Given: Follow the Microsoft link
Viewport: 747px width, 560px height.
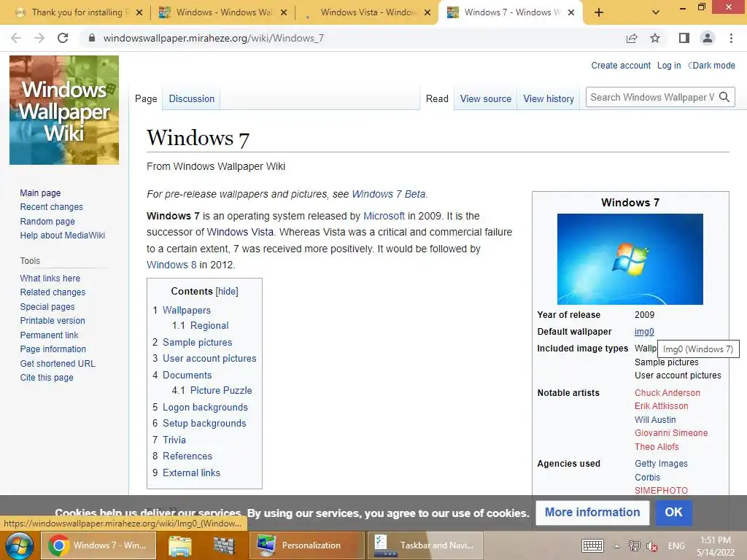Looking at the screenshot, I should 384,216.
